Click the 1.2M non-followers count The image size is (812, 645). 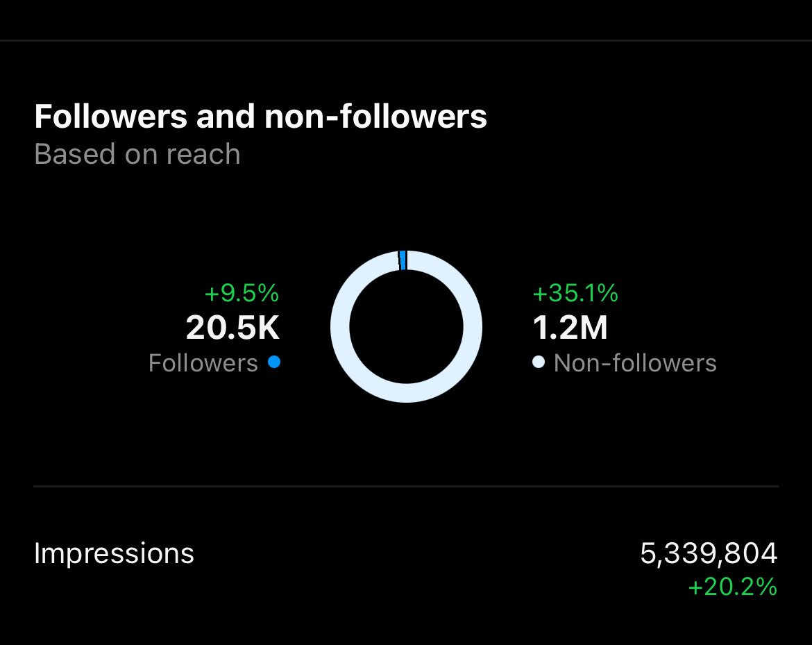click(x=570, y=328)
